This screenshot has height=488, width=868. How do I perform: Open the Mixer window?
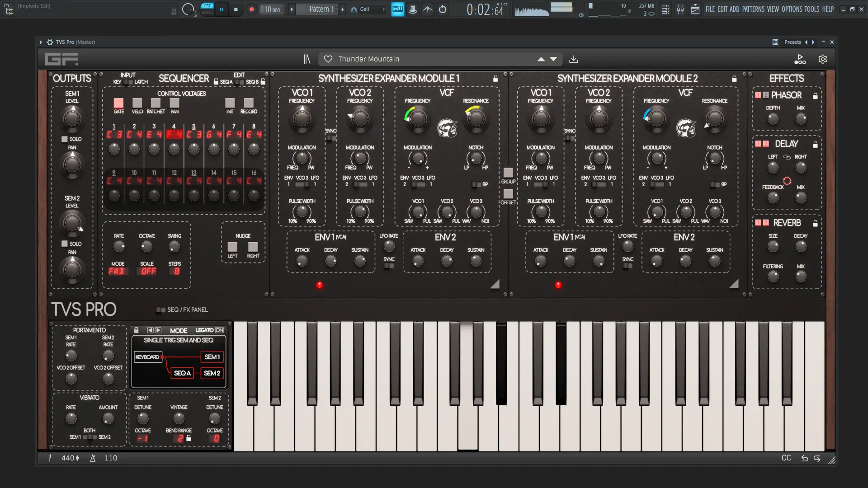[681, 9]
